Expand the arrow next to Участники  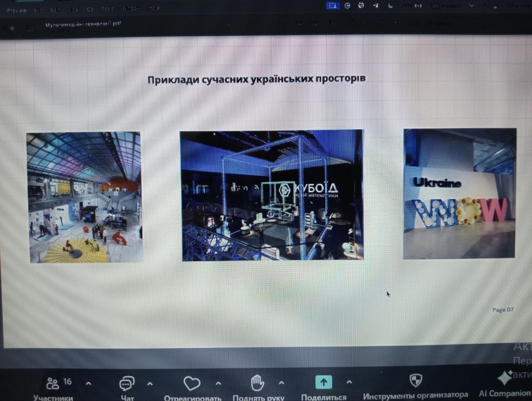(88, 383)
